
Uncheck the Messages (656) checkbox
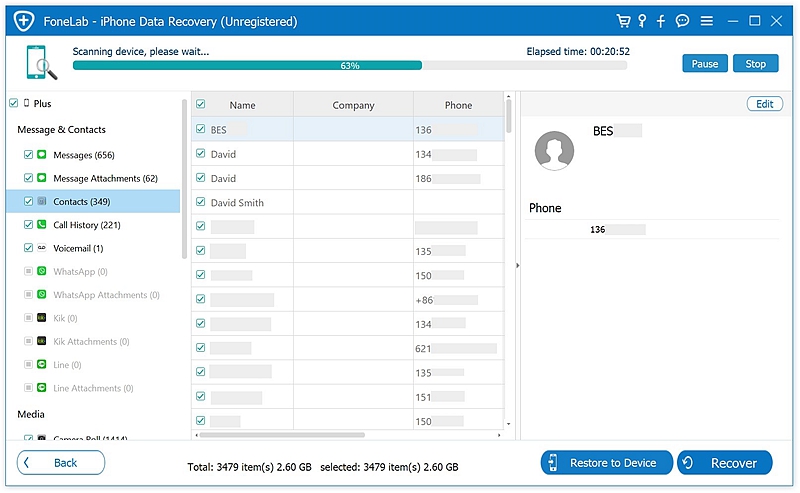coord(28,154)
